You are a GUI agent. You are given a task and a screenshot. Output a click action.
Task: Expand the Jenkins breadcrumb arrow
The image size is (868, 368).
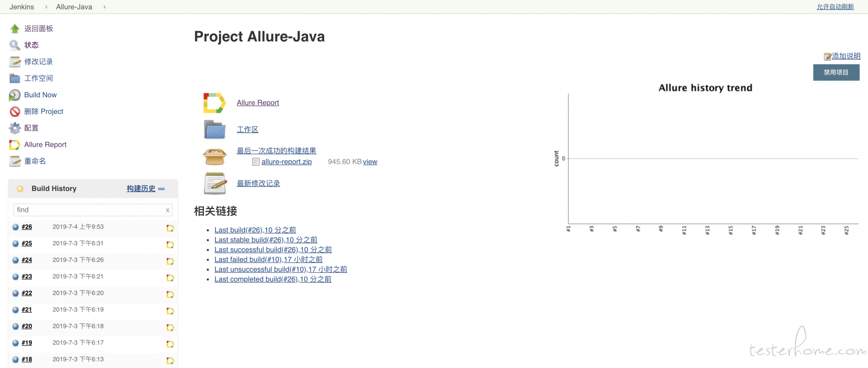tap(46, 7)
